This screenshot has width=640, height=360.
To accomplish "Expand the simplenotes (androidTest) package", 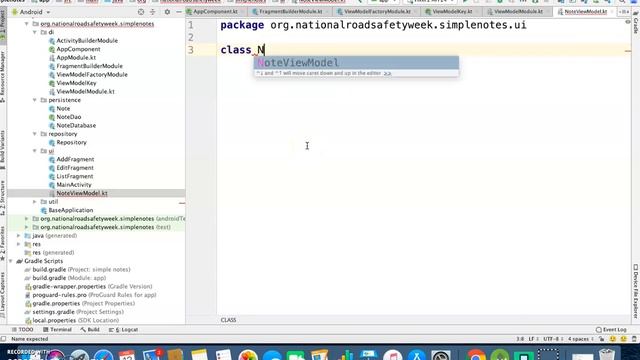I will click(27, 219).
